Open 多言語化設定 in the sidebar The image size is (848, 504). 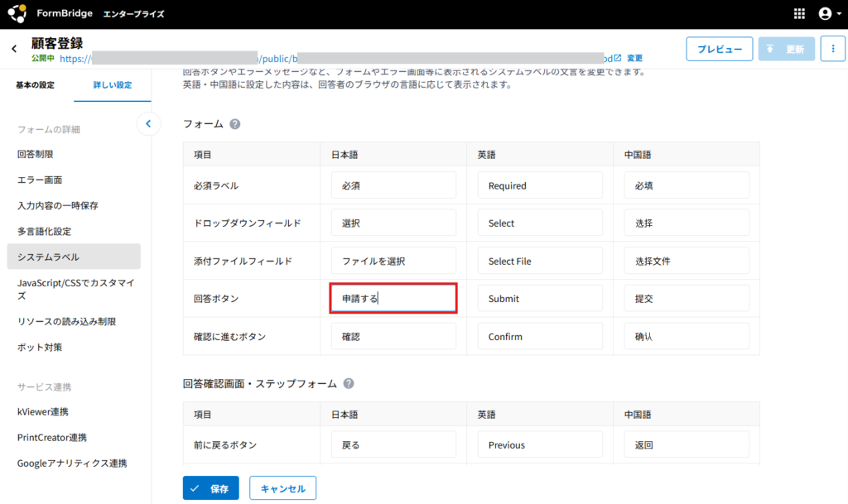tap(44, 231)
